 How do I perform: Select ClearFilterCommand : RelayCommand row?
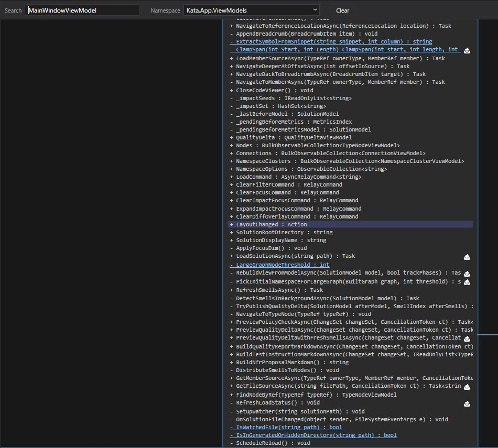point(286,185)
